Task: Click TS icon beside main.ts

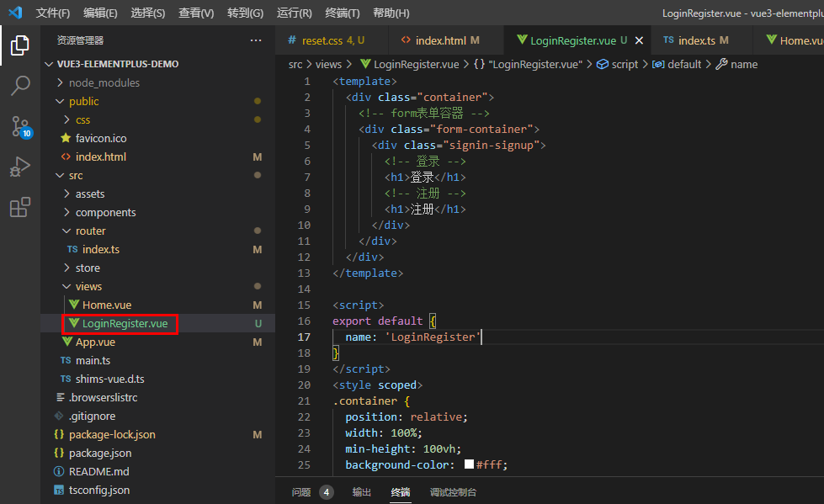Action: pos(66,360)
